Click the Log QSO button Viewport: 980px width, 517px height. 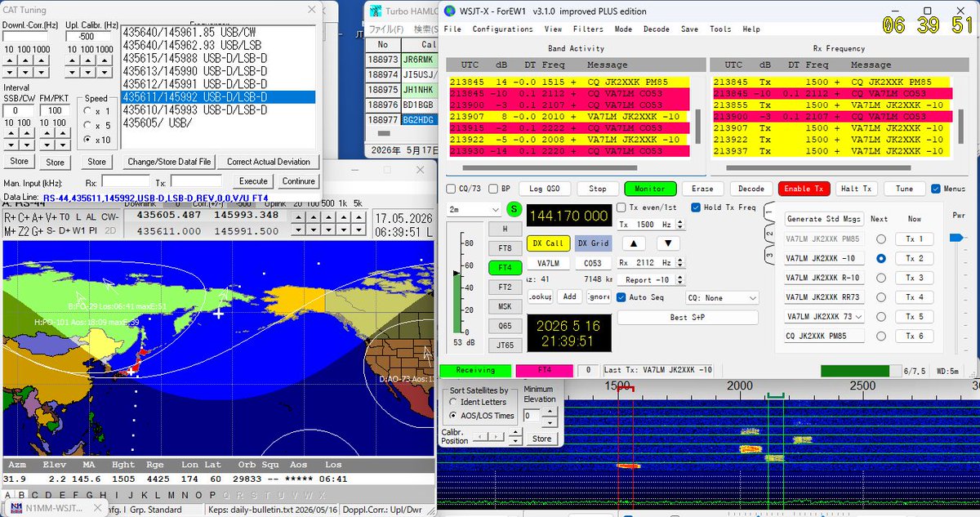546,189
